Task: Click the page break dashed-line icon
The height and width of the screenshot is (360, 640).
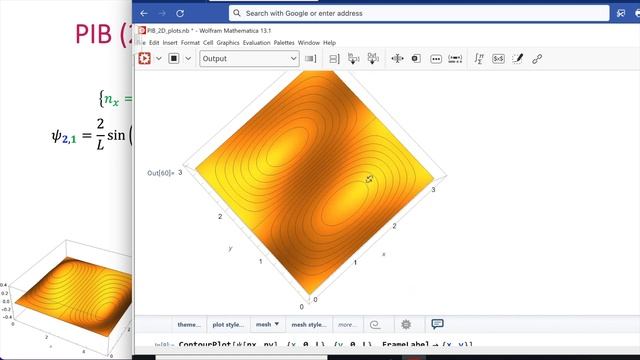Action: pyautogui.click(x=455, y=59)
